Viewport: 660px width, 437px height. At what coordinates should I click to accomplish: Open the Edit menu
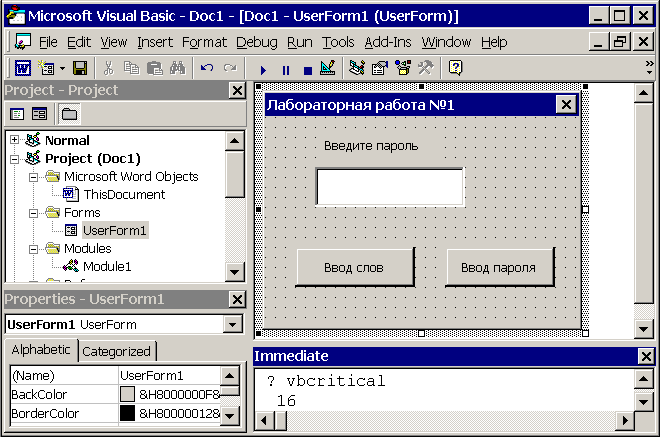coord(79,42)
